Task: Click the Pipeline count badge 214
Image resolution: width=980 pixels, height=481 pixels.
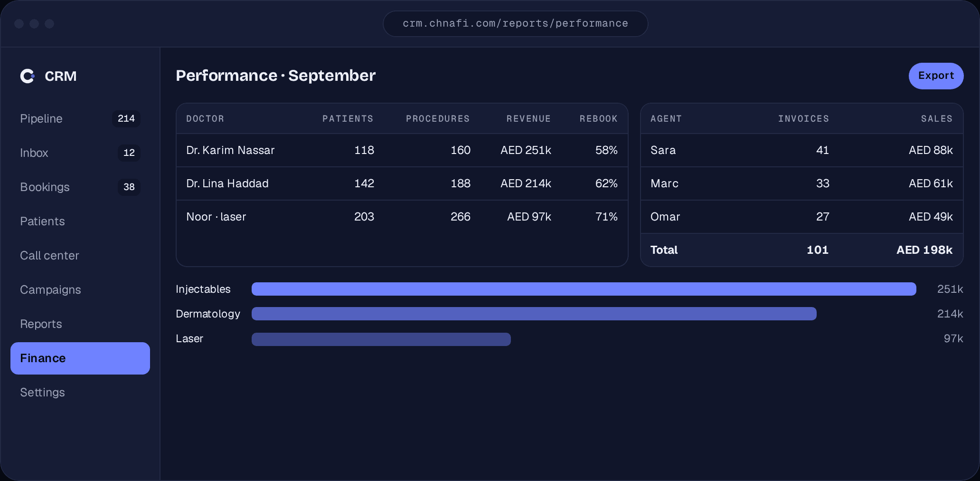Action: click(x=126, y=119)
